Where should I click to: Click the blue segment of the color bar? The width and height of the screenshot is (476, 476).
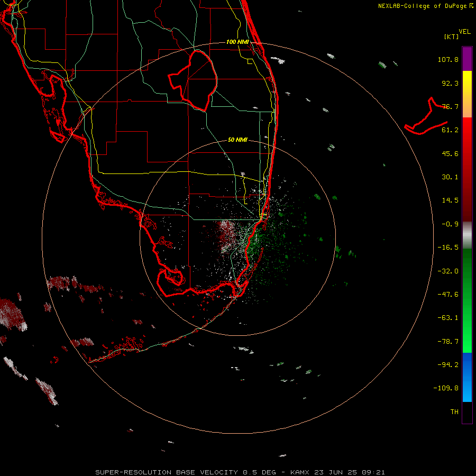pyautogui.click(x=467, y=377)
